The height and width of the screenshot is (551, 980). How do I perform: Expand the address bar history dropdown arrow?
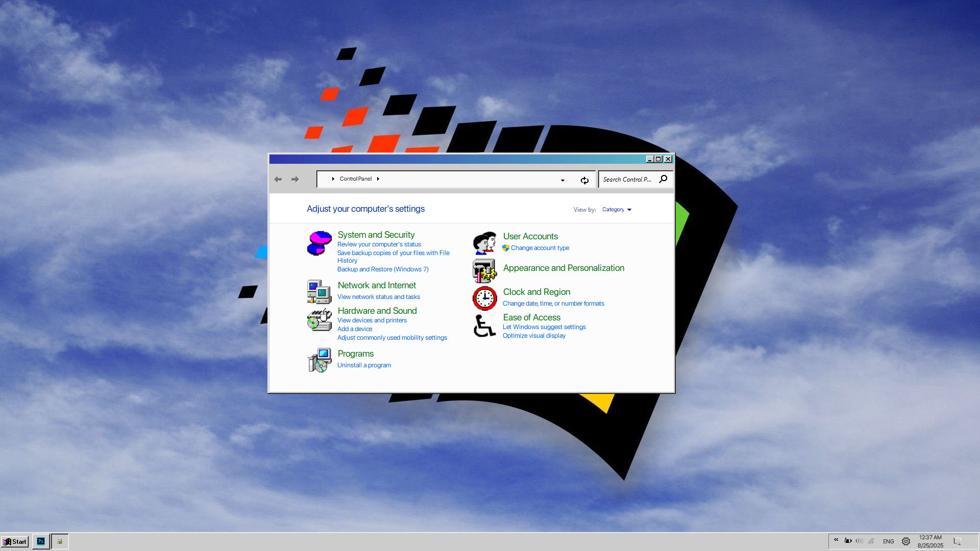[x=562, y=180]
